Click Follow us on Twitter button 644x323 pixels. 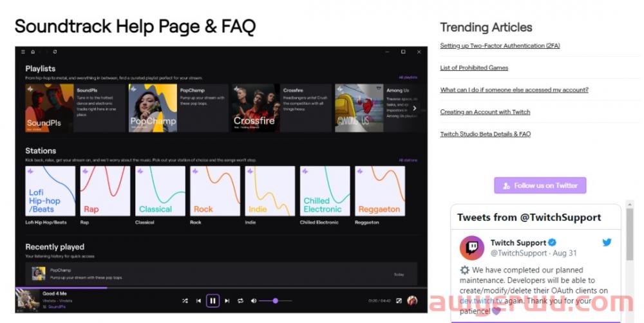pyautogui.click(x=540, y=185)
